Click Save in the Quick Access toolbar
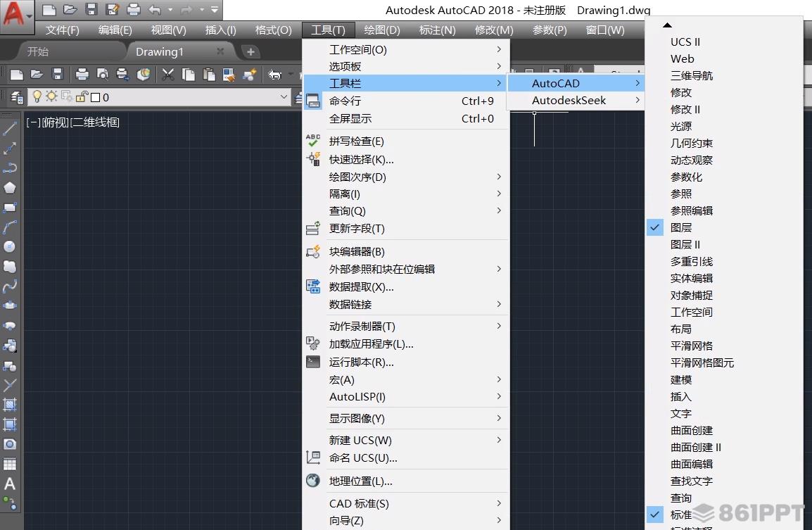The height and width of the screenshot is (530, 812). point(91,9)
